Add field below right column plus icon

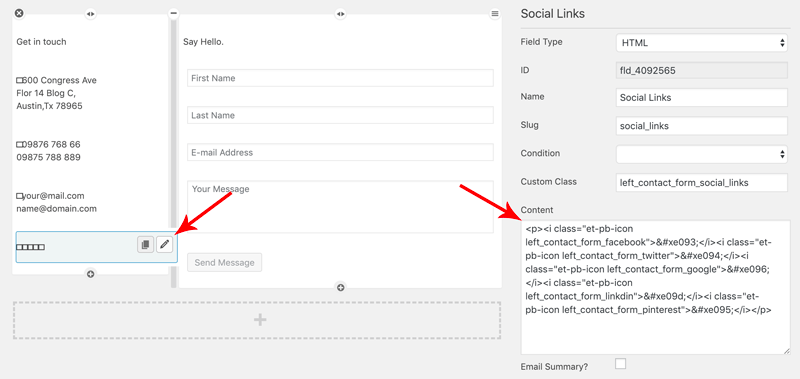click(x=341, y=287)
